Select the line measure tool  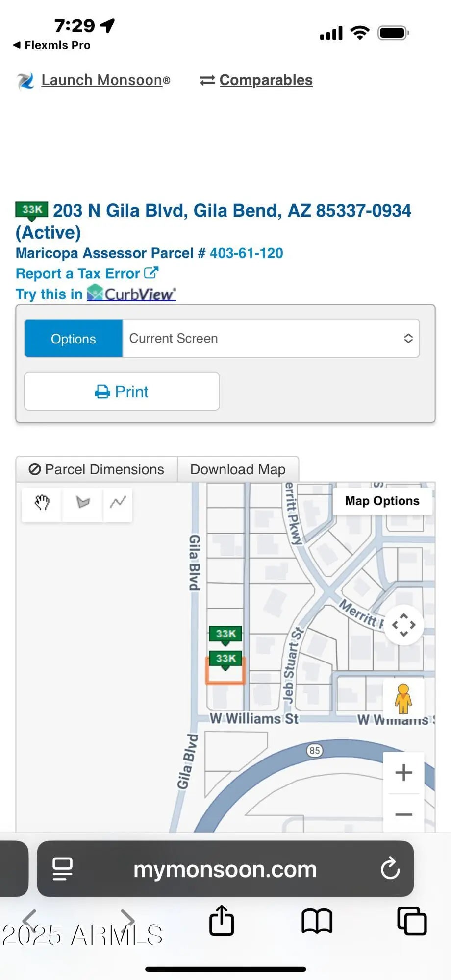point(118,502)
